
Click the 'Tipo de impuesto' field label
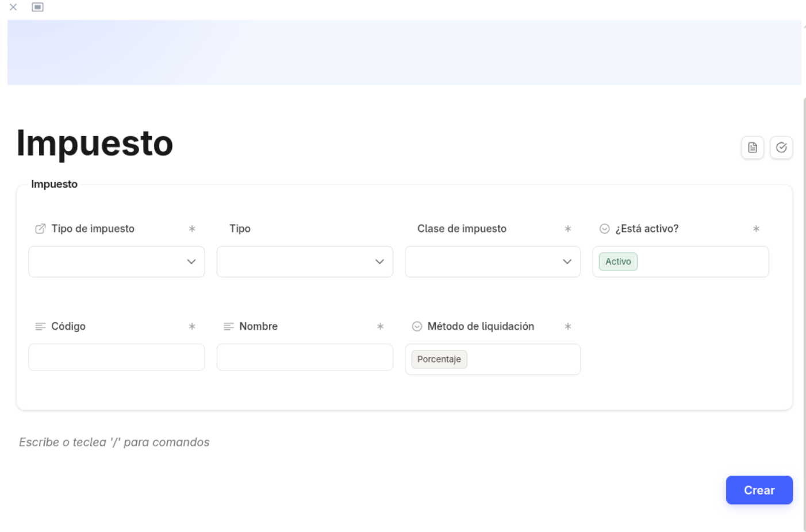93,229
